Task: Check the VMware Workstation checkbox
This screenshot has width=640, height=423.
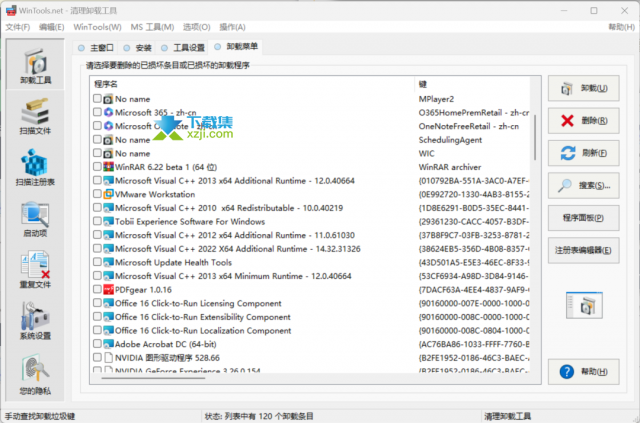Action: 97,194
